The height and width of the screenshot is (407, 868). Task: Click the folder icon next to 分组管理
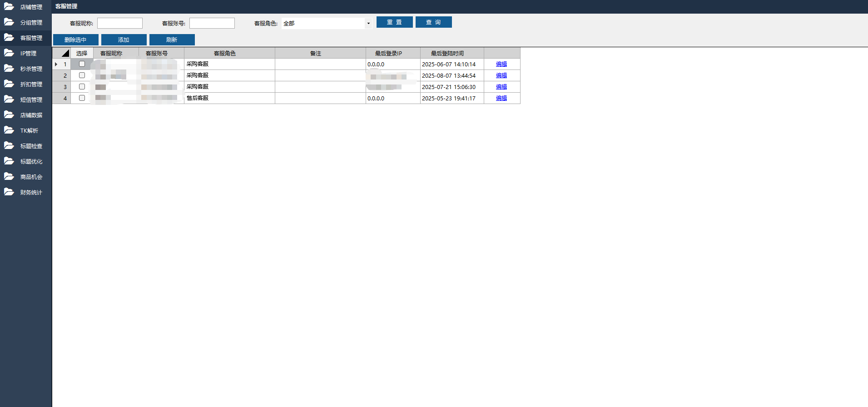[x=9, y=22]
